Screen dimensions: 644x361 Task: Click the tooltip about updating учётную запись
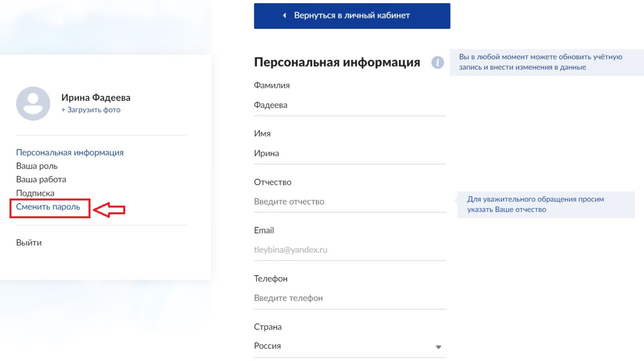click(x=547, y=62)
